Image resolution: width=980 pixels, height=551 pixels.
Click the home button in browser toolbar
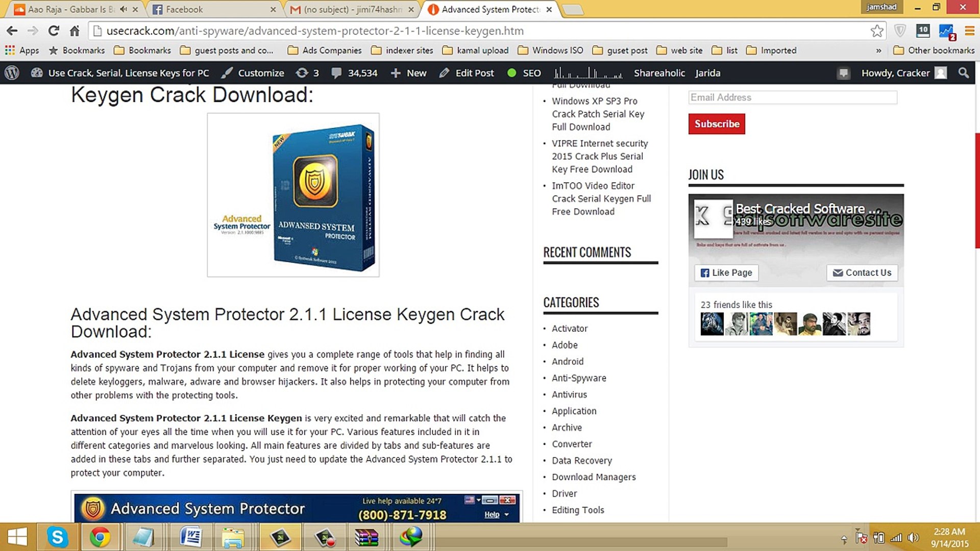point(75,31)
